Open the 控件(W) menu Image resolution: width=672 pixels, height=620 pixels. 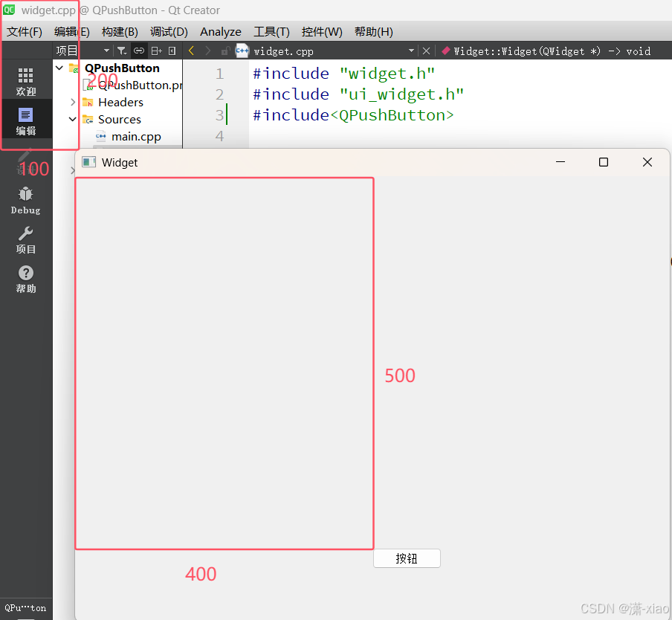tap(322, 32)
